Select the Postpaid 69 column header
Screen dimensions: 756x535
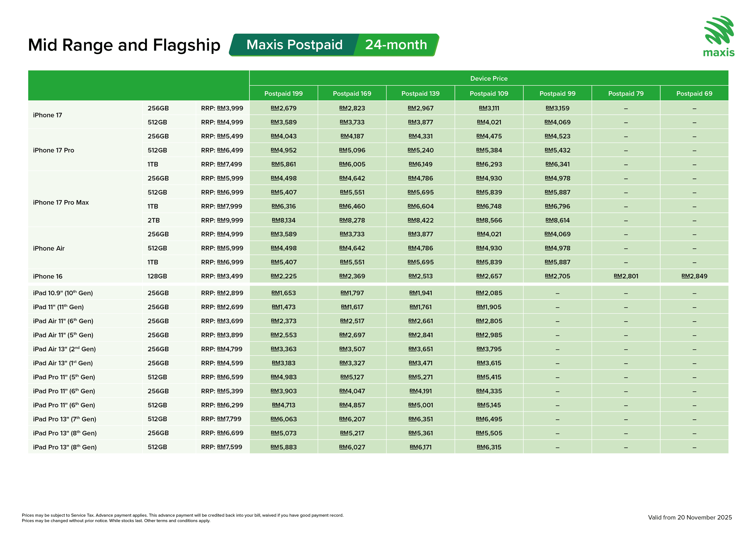pos(694,94)
